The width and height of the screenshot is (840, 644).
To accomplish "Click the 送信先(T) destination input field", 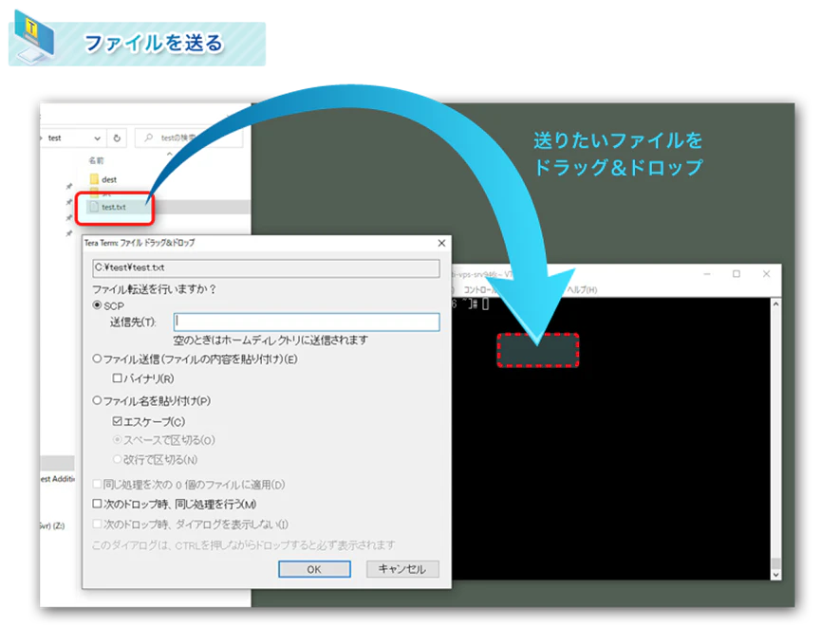I will pos(307,322).
